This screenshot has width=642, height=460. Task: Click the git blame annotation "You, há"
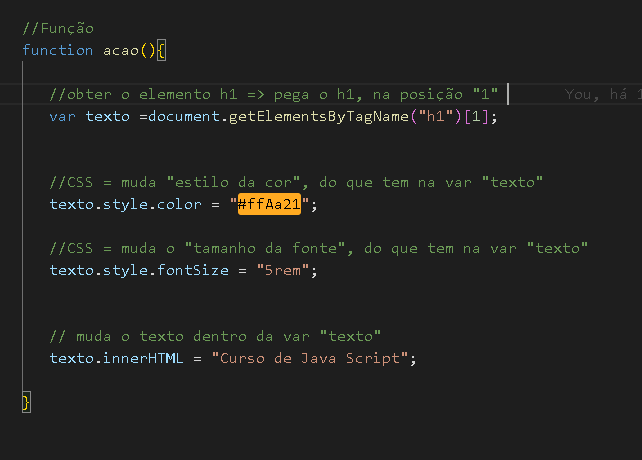[596, 95]
